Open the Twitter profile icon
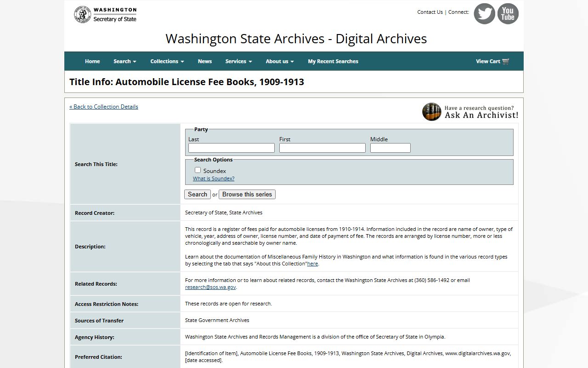This screenshot has width=588, height=368. [x=484, y=14]
